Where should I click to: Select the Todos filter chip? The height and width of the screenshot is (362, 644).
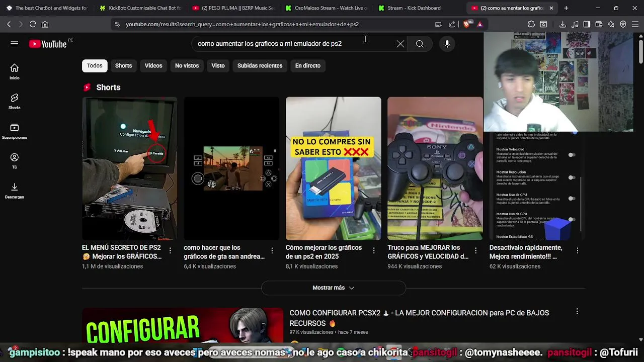[95, 65]
